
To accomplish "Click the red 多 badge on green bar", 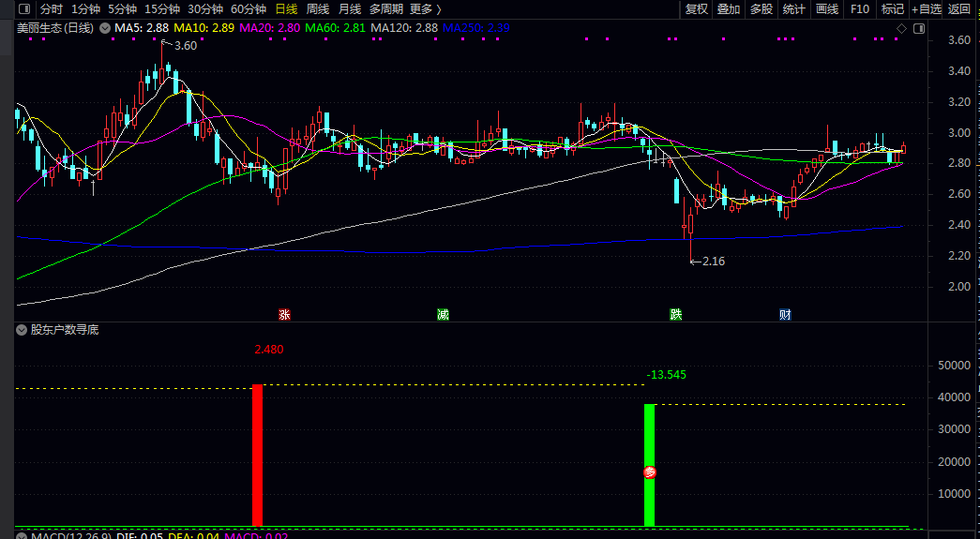I will coord(649,472).
